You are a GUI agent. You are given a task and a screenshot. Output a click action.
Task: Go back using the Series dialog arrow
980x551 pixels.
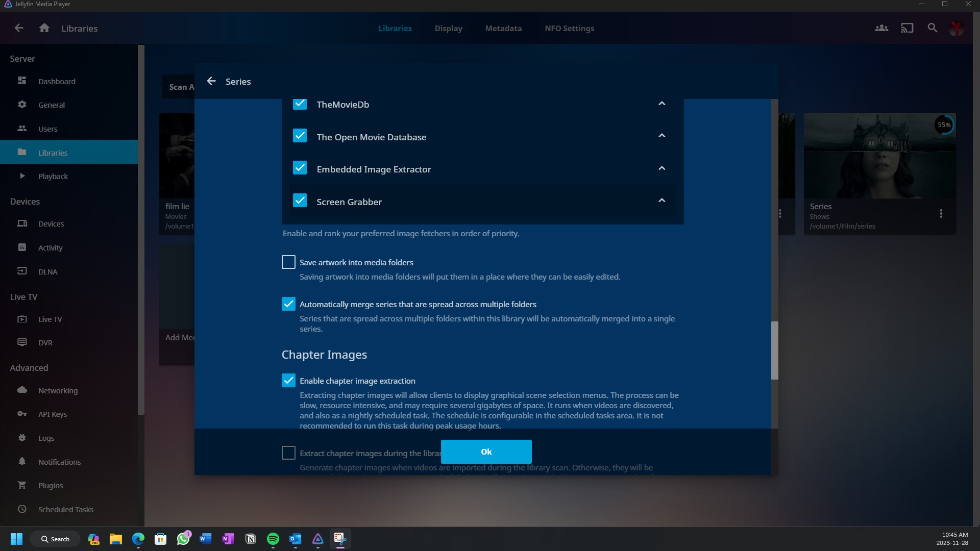coord(211,81)
